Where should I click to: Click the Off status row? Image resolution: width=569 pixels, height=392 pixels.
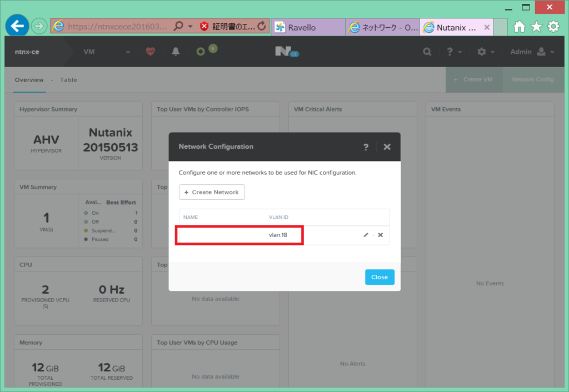coord(111,222)
